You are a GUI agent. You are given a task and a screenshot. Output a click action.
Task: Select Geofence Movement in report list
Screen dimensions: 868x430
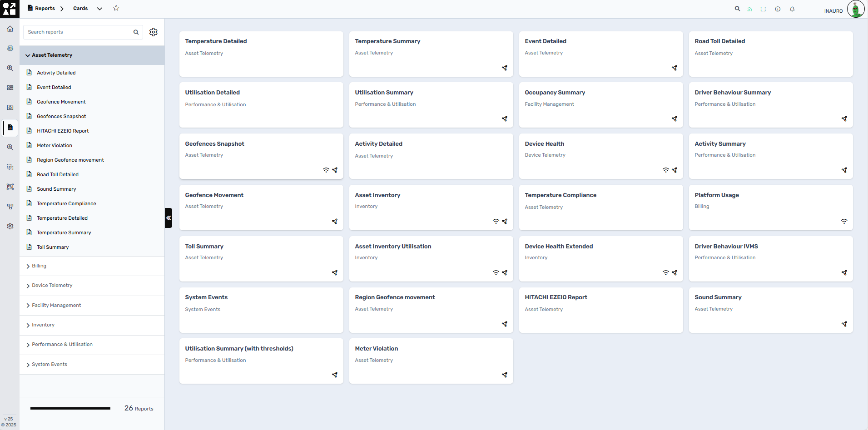coord(61,102)
